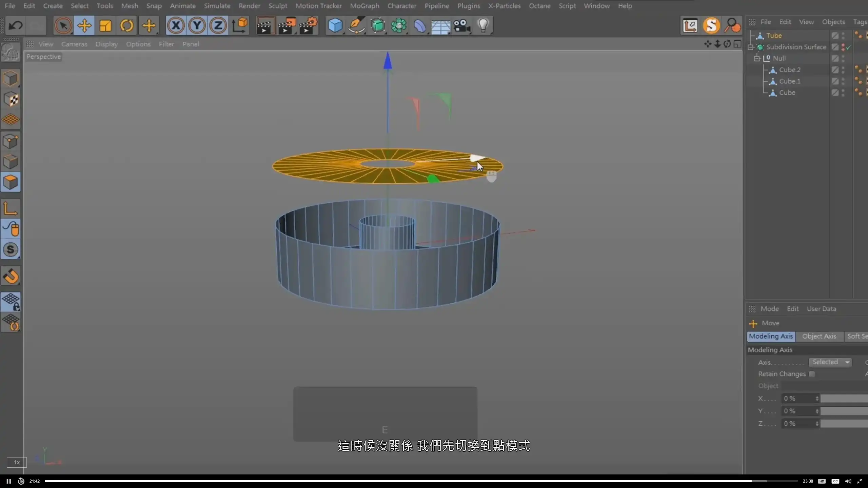
Task: Select the Live Selection tool
Action: click(x=63, y=25)
